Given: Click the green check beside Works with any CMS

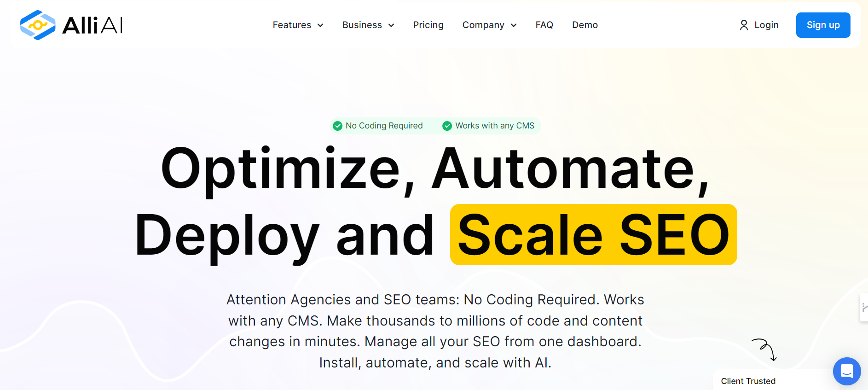Looking at the screenshot, I should click(x=447, y=126).
